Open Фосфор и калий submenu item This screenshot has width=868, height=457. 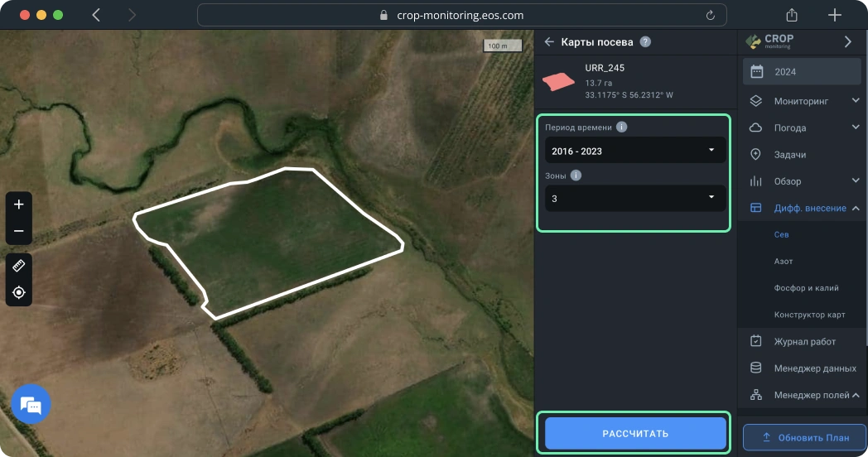pos(806,288)
